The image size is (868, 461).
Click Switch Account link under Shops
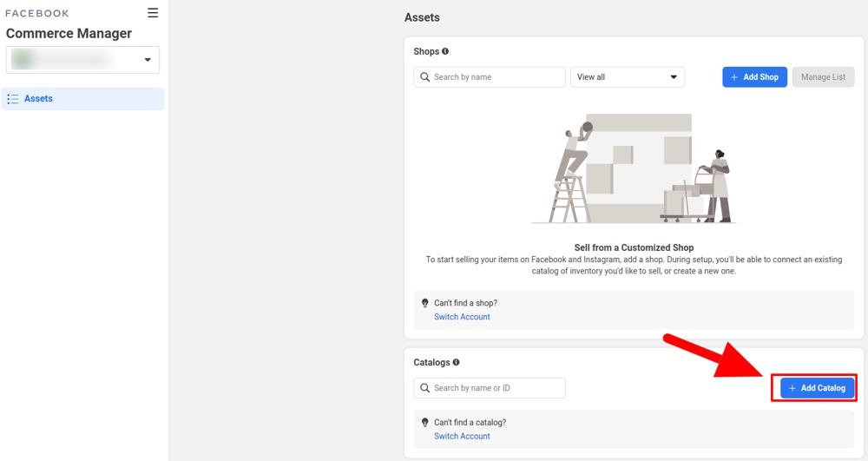point(462,317)
